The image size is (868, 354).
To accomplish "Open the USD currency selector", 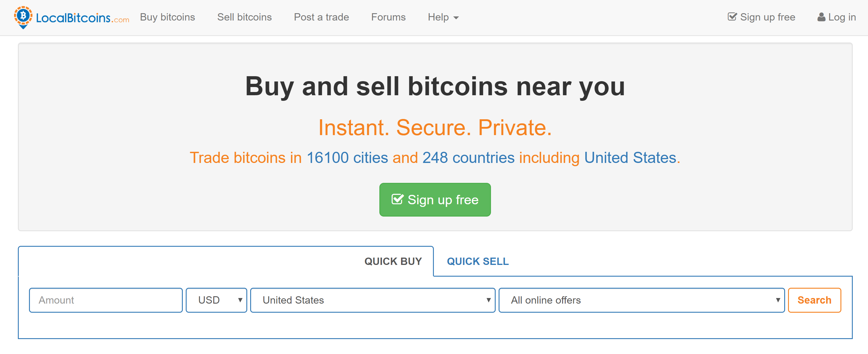I will coord(216,300).
